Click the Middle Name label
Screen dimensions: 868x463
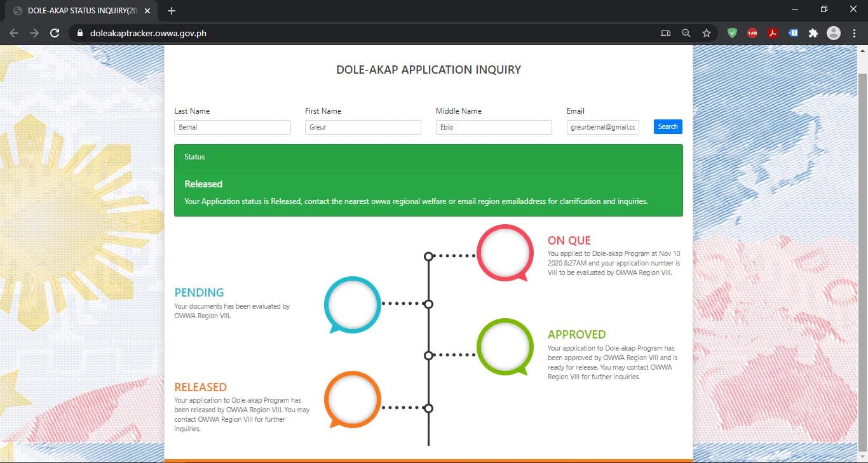(x=459, y=111)
